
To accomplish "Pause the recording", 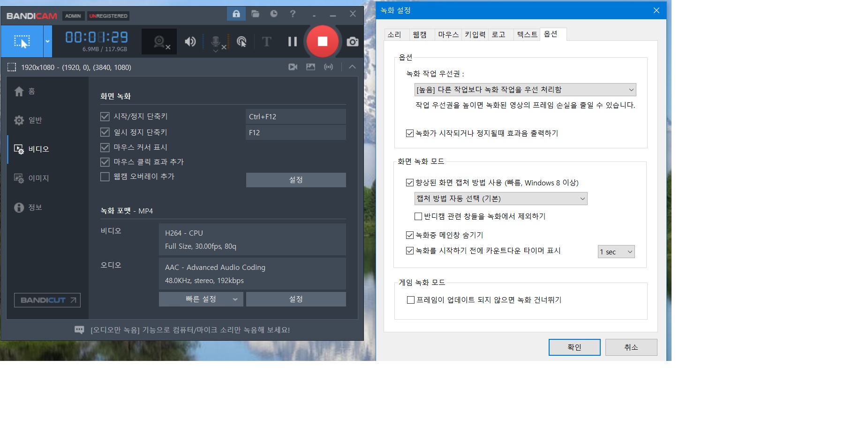I will coord(292,42).
